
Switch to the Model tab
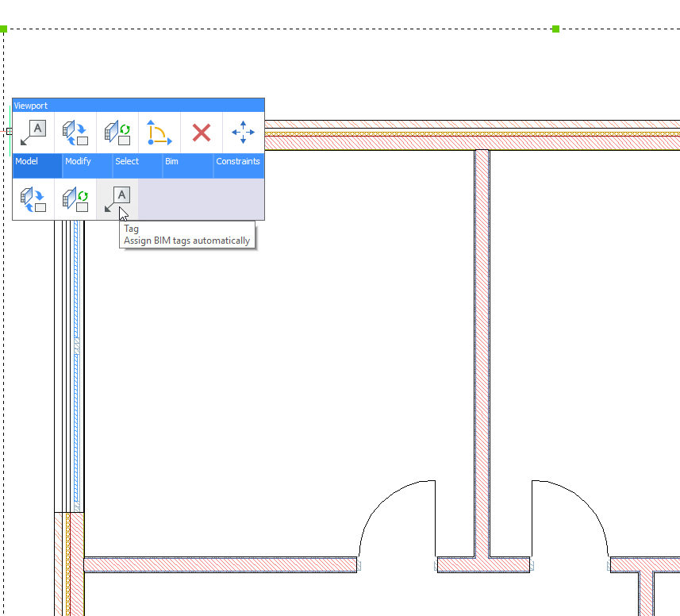click(x=36, y=162)
